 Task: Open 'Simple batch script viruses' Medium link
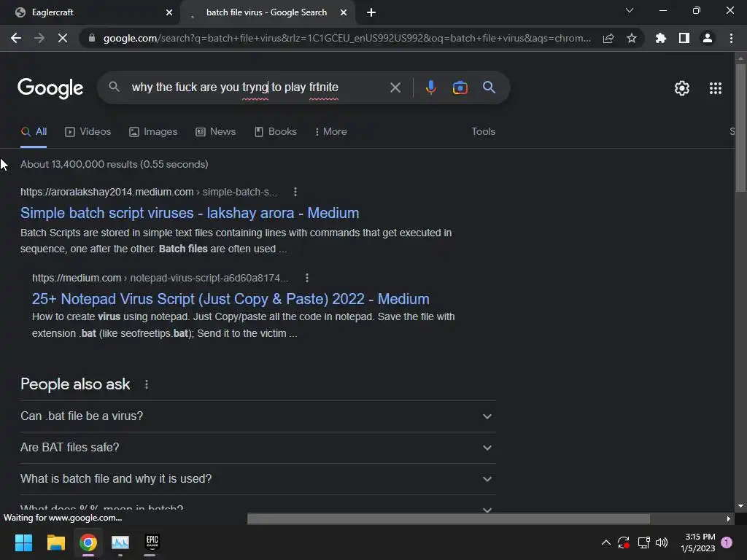point(190,213)
